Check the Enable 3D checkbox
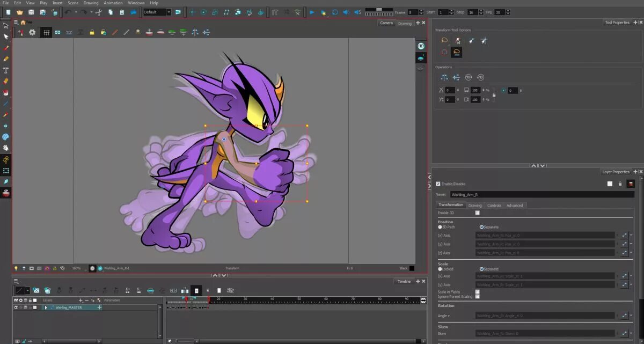Viewport: 644px width, 344px height. pos(477,213)
